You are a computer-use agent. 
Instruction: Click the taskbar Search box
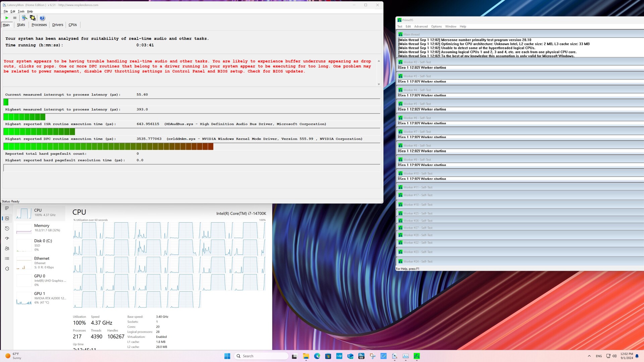point(262,356)
